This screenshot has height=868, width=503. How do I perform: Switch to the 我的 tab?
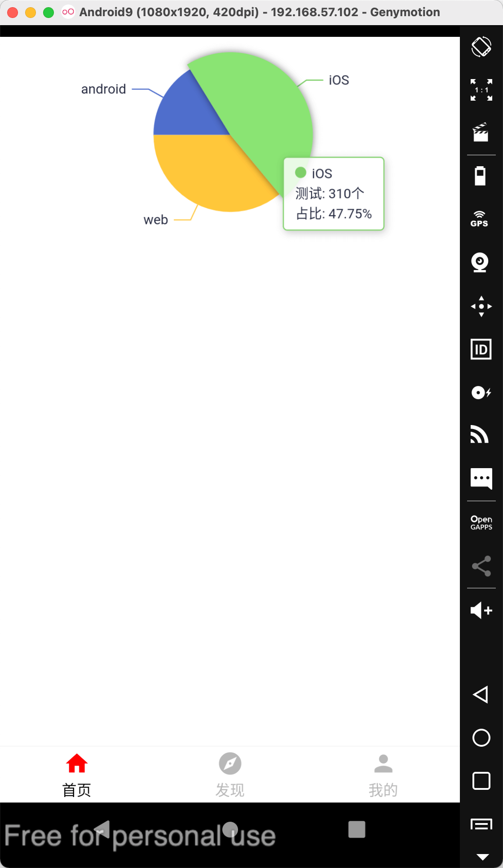click(x=383, y=775)
